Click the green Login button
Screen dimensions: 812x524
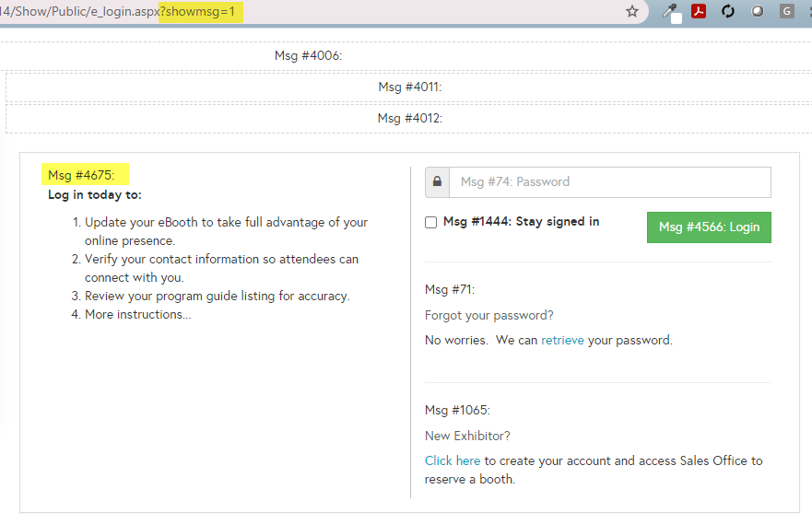pyautogui.click(x=709, y=227)
